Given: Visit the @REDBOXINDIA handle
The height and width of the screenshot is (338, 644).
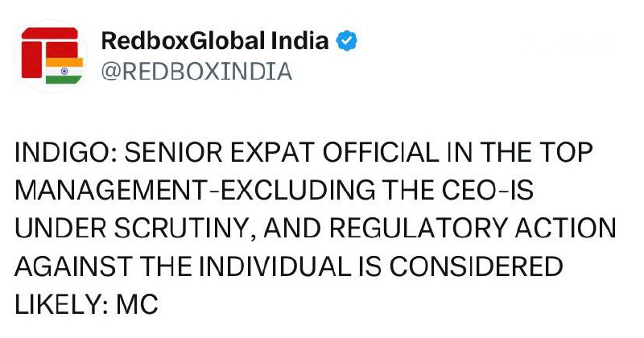Looking at the screenshot, I should pyautogui.click(x=196, y=72).
